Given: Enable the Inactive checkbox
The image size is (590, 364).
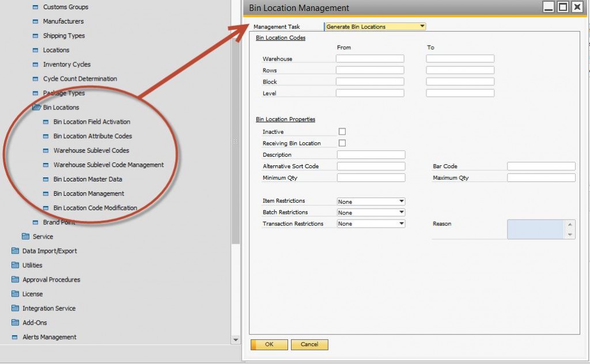Looking at the screenshot, I should [x=342, y=132].
